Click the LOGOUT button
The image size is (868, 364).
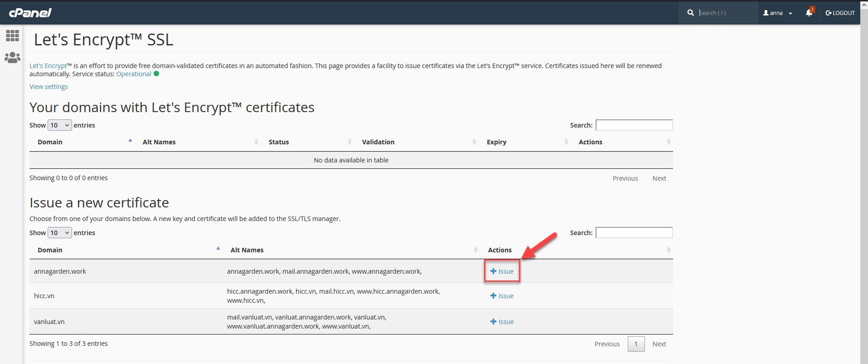tap(840, 13)
